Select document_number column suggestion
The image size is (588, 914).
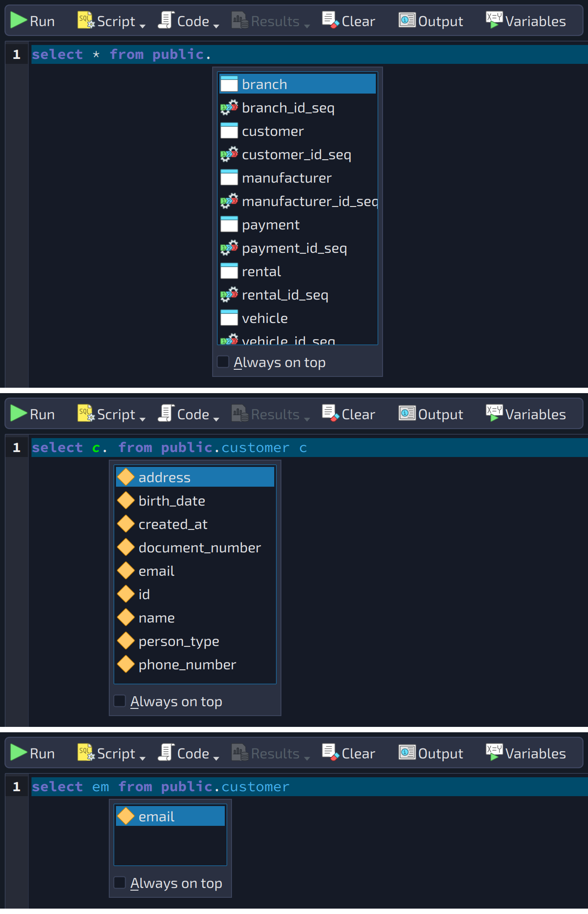(x=195, y=547)
